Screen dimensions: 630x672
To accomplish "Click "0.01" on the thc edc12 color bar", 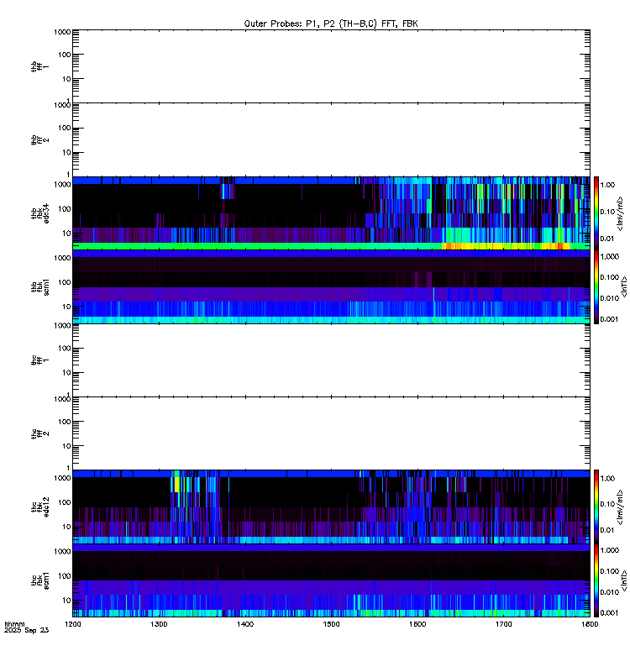I will point(607,530).
